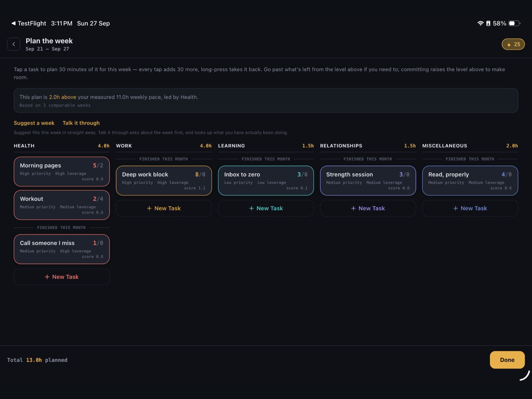Click Suggest a week
The width and height of the screenshot is (532, 399).
pos(34,123)
